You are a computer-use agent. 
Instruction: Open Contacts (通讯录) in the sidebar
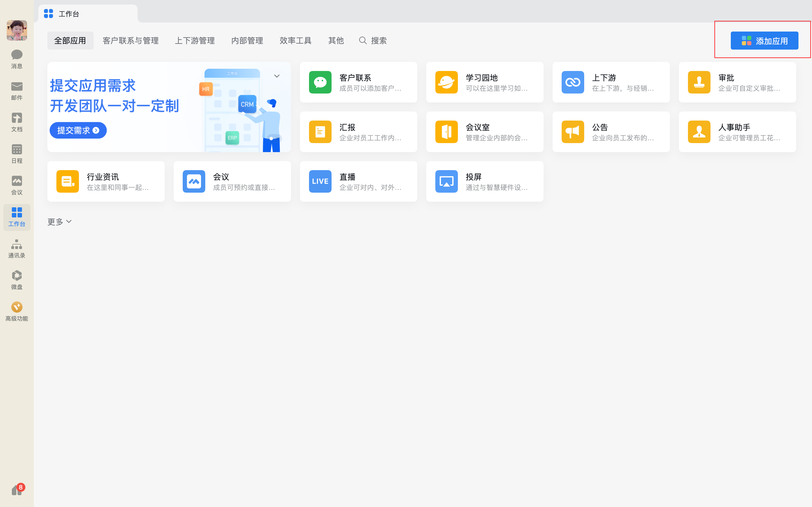point(17,248)
